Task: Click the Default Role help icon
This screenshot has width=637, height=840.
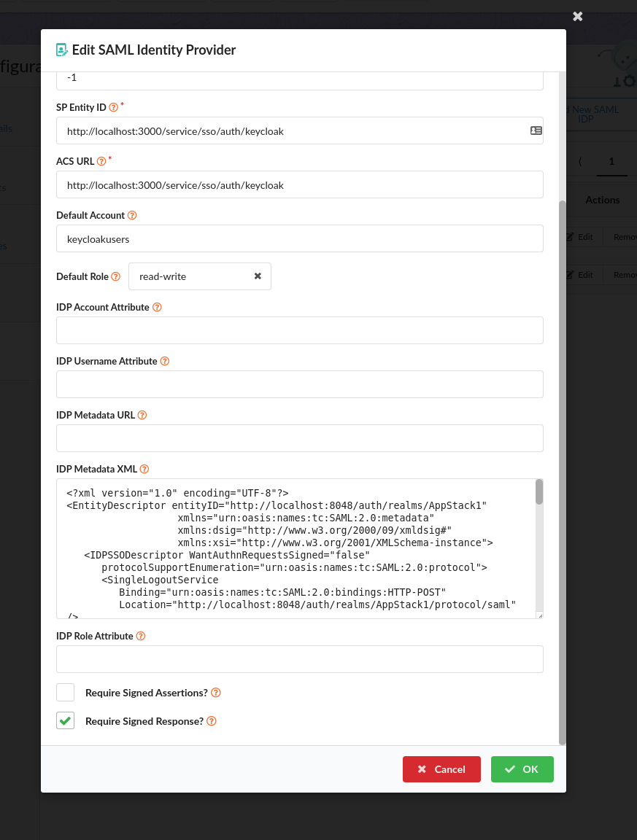Action: (115, 276)
